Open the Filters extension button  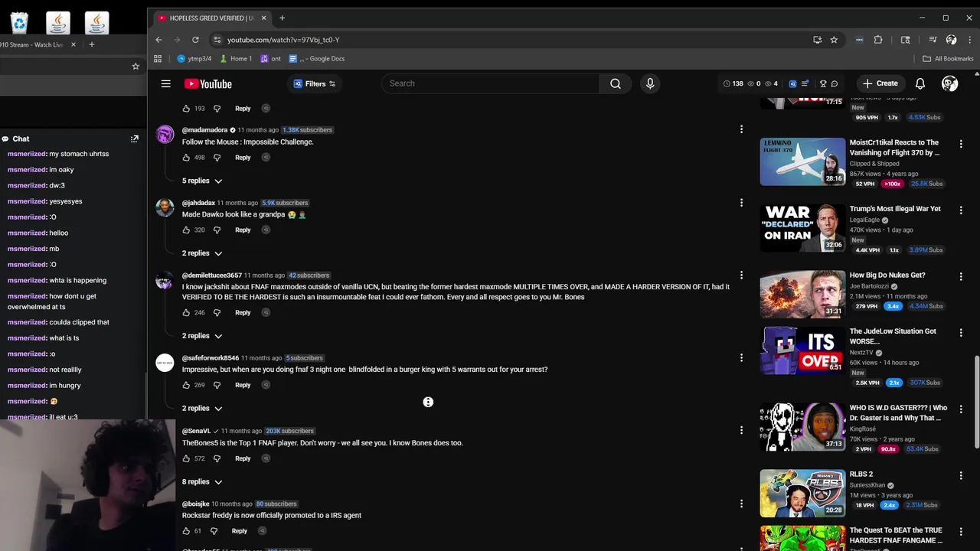(x=315, y=83)
